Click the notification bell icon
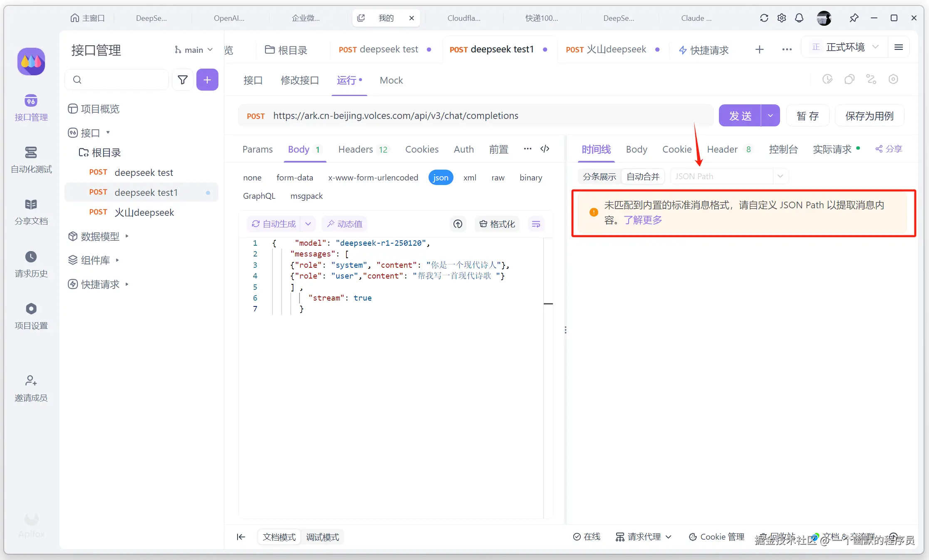Image resolution: width=929 pixels, height=560 pixels. [x=799, y=18]
